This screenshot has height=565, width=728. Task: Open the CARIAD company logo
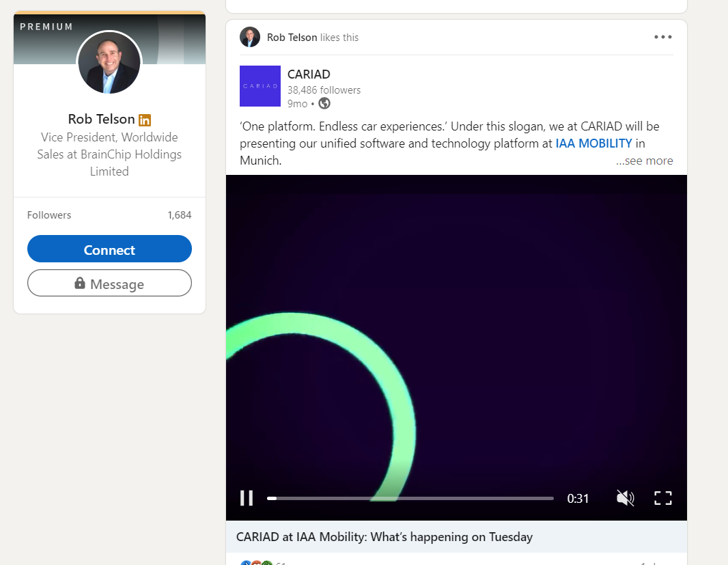click(x=260, y=86)
